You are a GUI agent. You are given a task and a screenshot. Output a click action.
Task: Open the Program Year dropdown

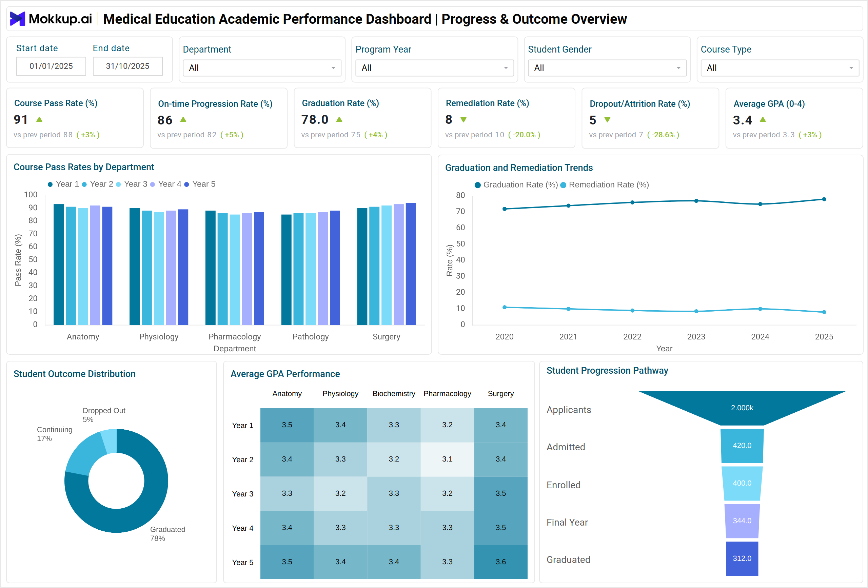tap(434, 68)
